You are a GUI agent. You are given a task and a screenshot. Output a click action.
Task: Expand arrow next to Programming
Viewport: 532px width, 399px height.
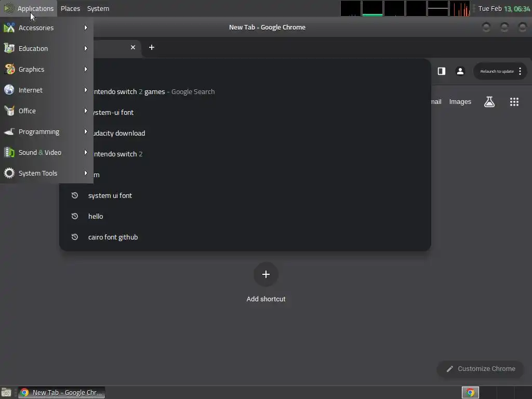point(86,131)
